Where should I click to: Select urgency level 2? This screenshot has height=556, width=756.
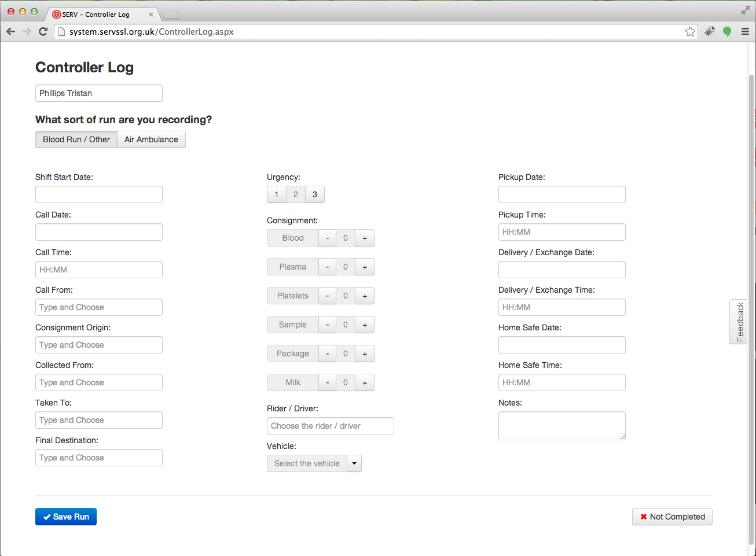(x=296, y=194)
